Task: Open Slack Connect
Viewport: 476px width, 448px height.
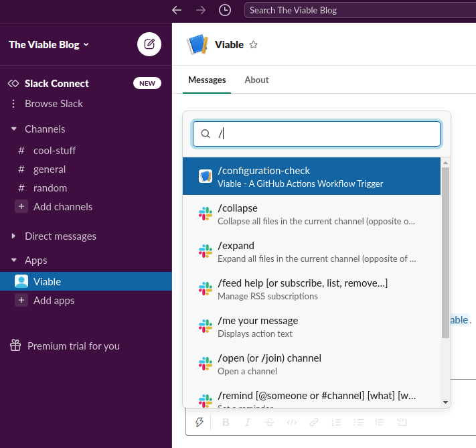Action: click(56, 84)
